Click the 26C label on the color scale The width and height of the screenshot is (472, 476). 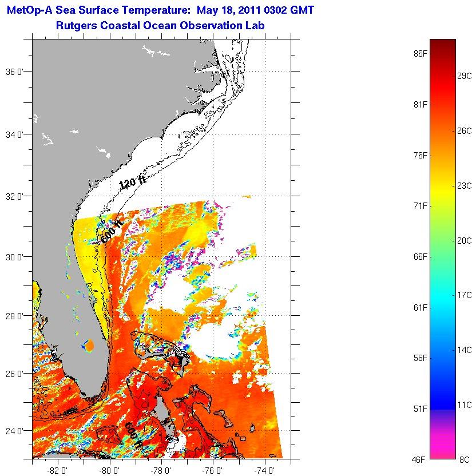[465, 131]
